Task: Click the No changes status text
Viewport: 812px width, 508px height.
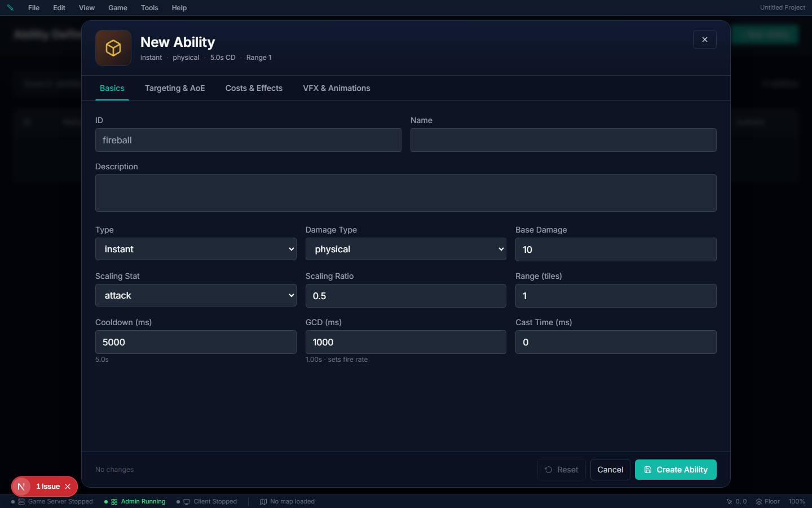Action: (x=114, y=470)
